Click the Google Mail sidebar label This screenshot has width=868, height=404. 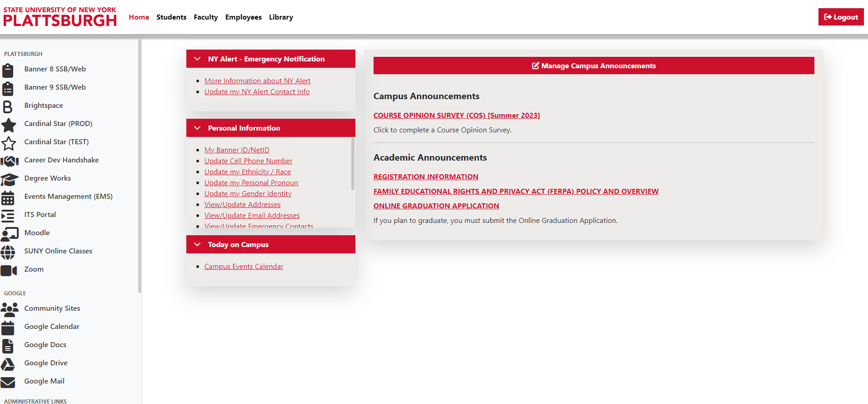[x=45, y=381]
